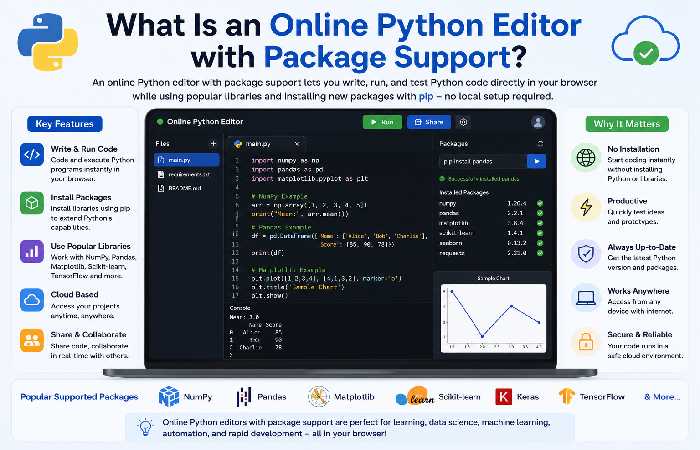Screen dimensions: 700x450
Task: Select the seaborn package row name
Action: pyautogui.click(x=451, y=243)
